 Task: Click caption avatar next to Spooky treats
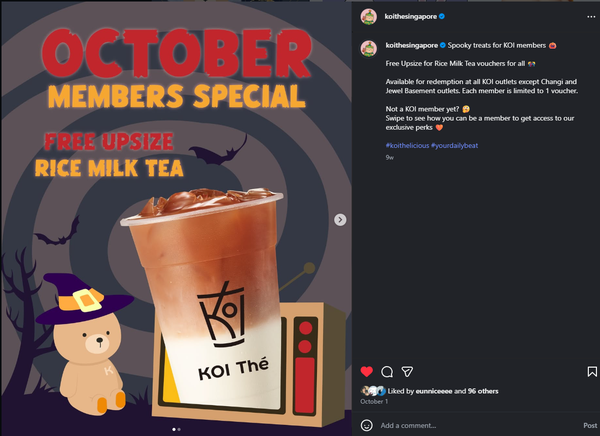[368, 49]
